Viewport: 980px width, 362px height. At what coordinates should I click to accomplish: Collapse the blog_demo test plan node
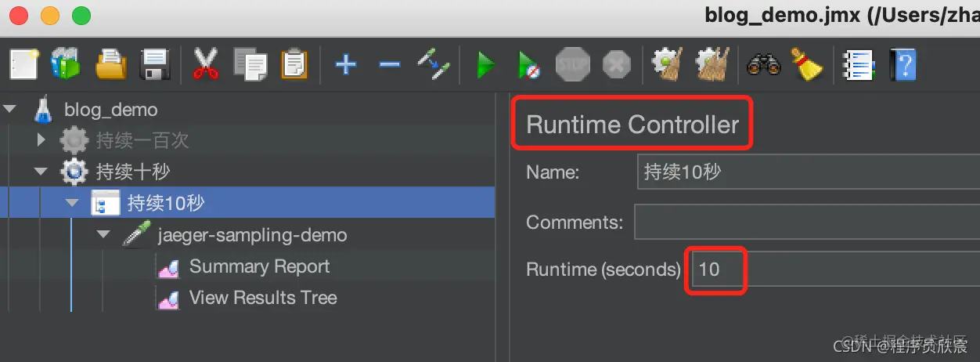10,110
